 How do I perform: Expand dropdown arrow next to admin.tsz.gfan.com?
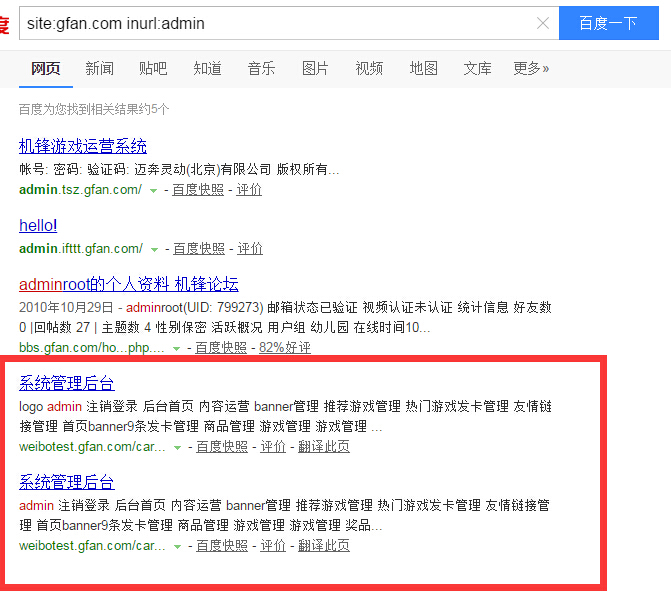(x=153, y=190)
